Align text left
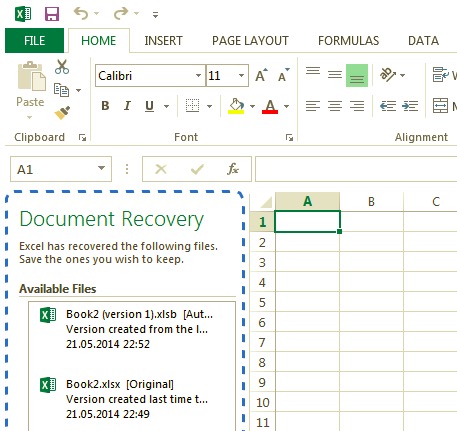This screenshot has height=431, width=457. (313, 106)
